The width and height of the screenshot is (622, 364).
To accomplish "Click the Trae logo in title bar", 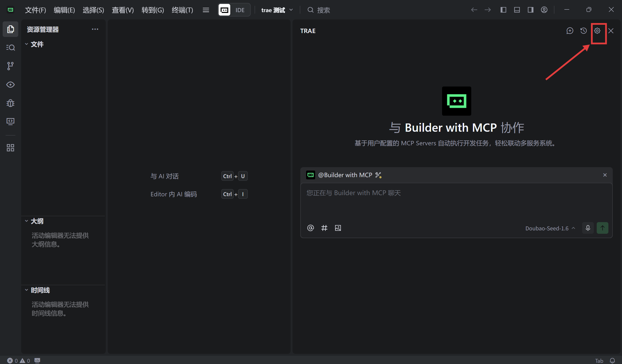I will (x=10, y=10).
